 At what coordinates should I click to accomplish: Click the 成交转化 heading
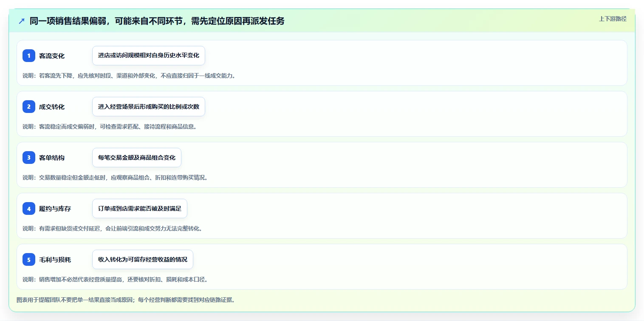[52, 107]
